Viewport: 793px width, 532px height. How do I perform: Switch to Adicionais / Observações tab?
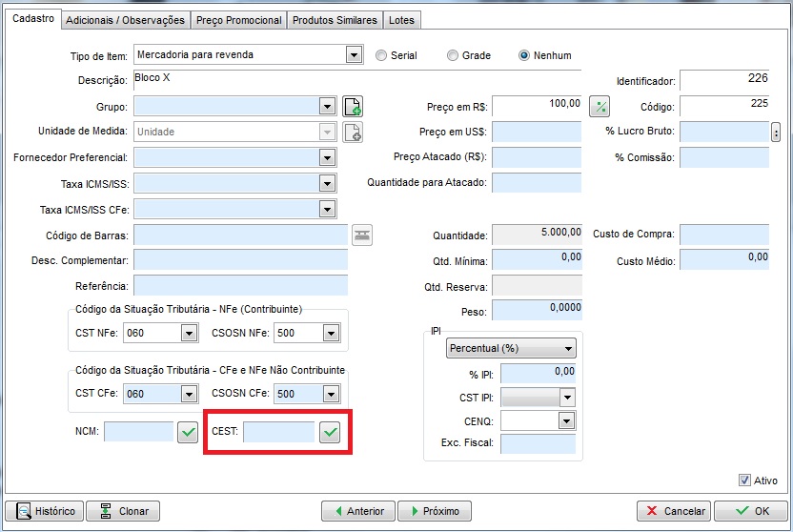point(125,20)
